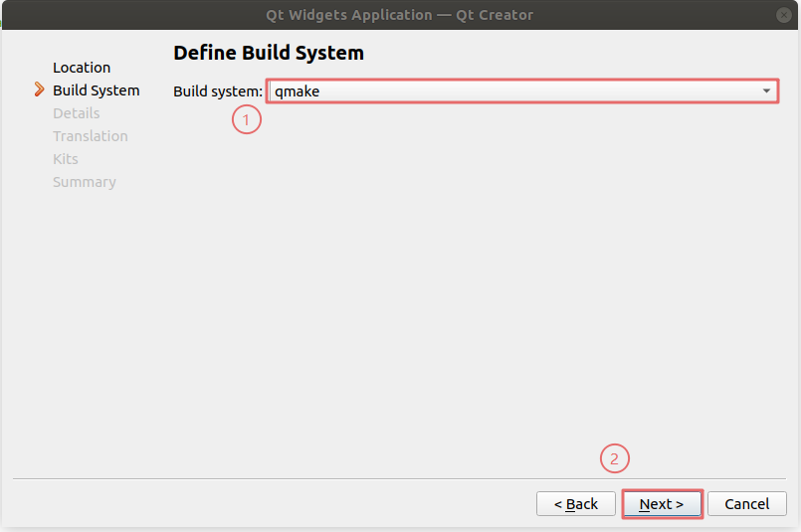
Task: Expand the build system dropdown arrow
Action: (x=766, y=91)
